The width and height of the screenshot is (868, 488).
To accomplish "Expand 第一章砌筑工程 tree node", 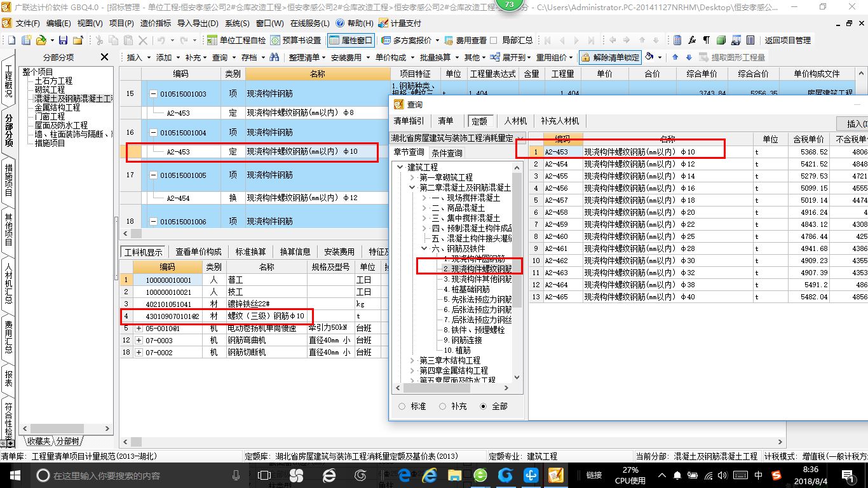I will point(413,177).
